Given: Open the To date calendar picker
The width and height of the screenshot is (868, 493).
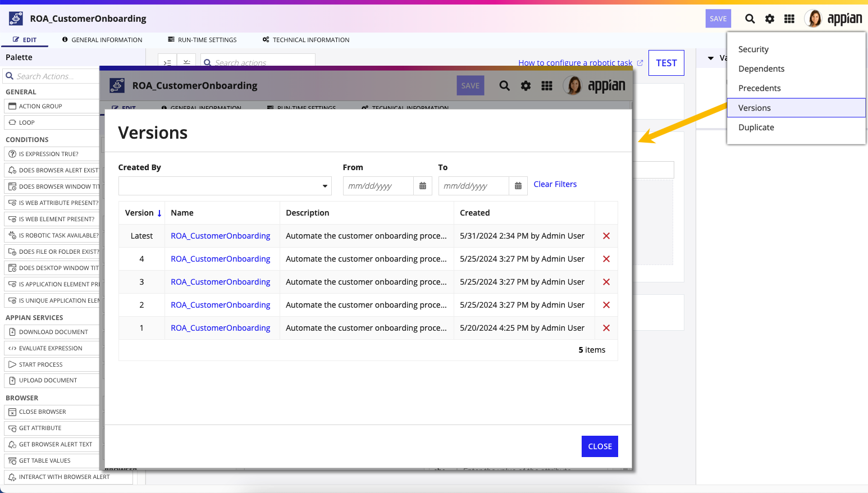Looking at the screenshot, I should [518, 186].
